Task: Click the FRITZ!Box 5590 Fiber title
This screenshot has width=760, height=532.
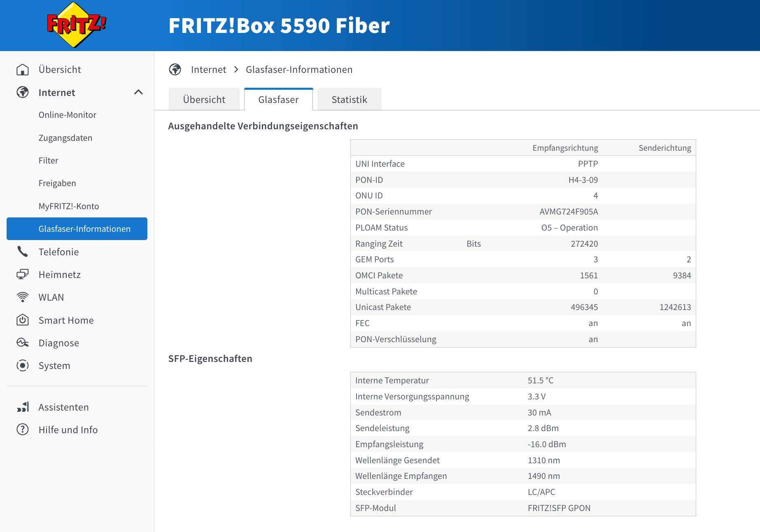Action: pyautogui.click(x=279, y=26)
